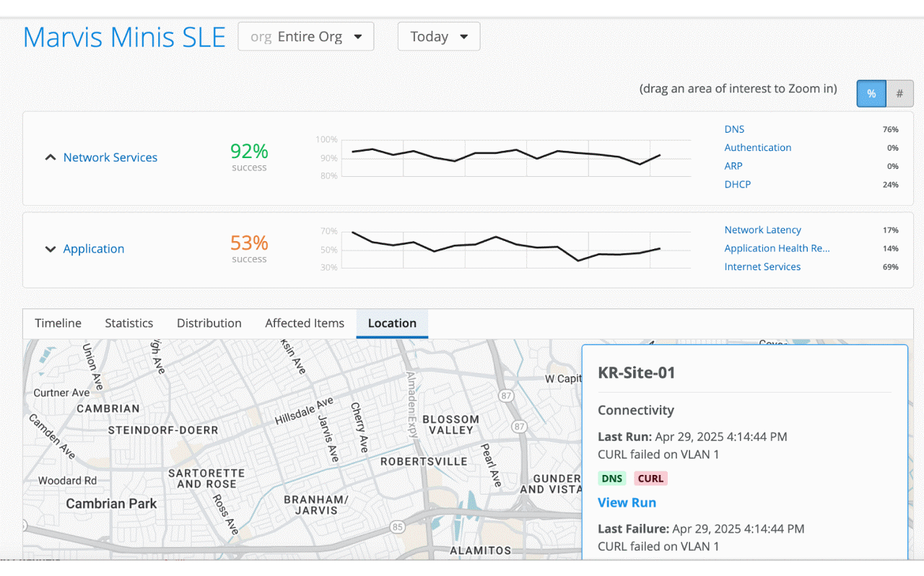The height and width of the screenshot is (576, 924).
Task: Open the Today time range dropdown
Action: (439, 37)
